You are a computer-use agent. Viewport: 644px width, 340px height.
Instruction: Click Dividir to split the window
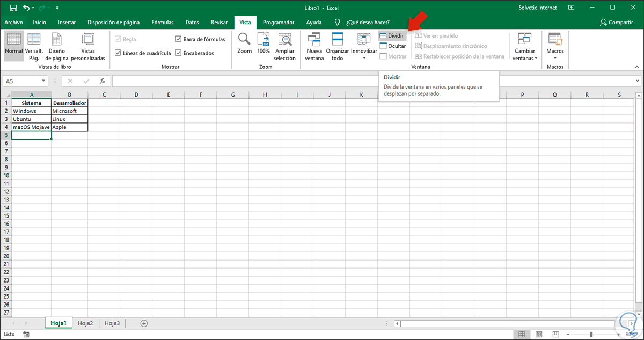pyautogui.click(x=392, y=36)
